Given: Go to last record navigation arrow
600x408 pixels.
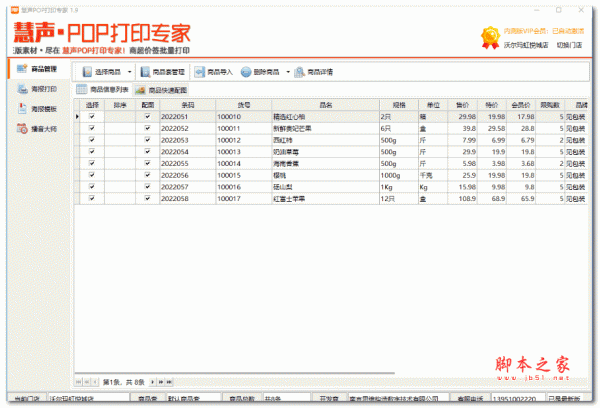Looking at the screenshot, I should pos(169,382).
